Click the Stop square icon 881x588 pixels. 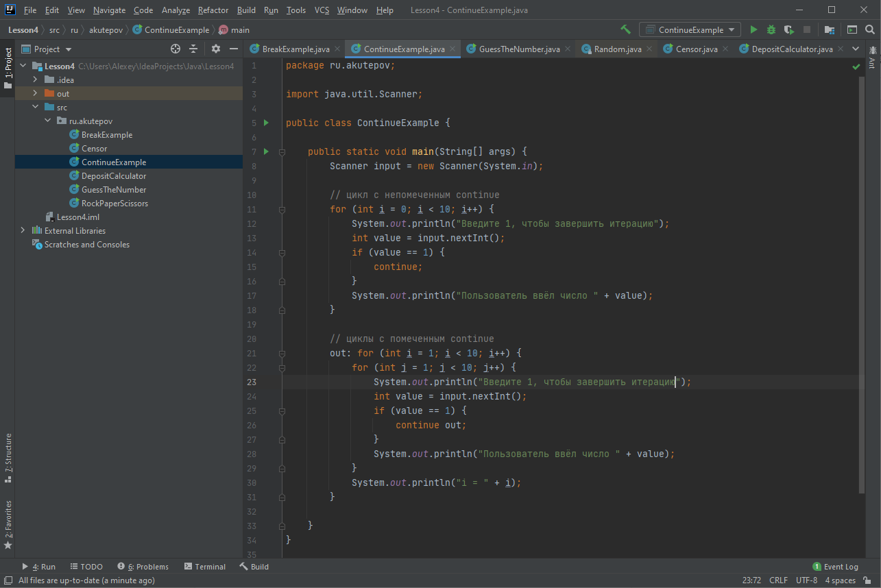807,29
